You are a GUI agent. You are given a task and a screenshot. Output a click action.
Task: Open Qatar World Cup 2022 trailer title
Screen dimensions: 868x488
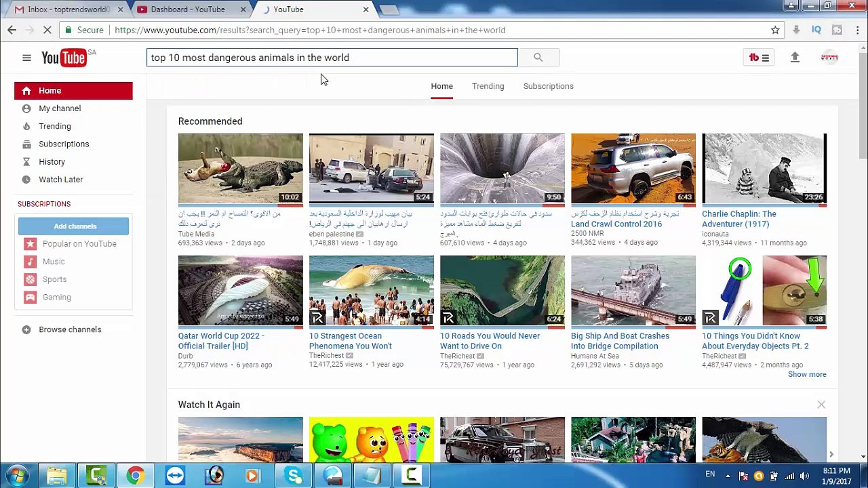pyautogui.click(x=221, y=341)
